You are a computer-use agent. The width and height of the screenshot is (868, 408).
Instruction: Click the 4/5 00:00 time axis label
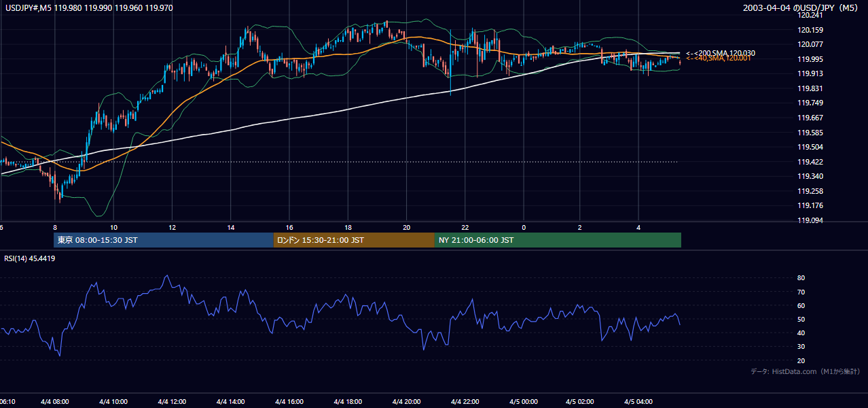tap(524, 402)
